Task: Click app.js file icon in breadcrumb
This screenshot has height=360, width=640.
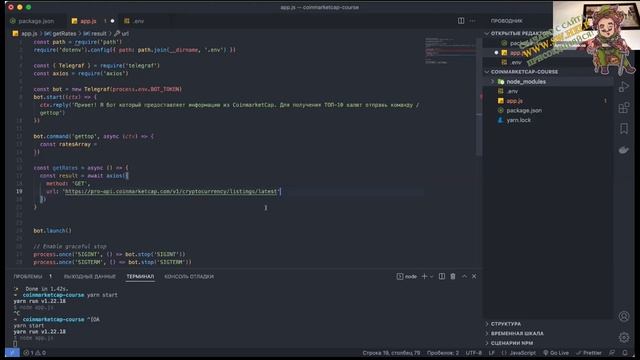Action: tap(16, 33)
